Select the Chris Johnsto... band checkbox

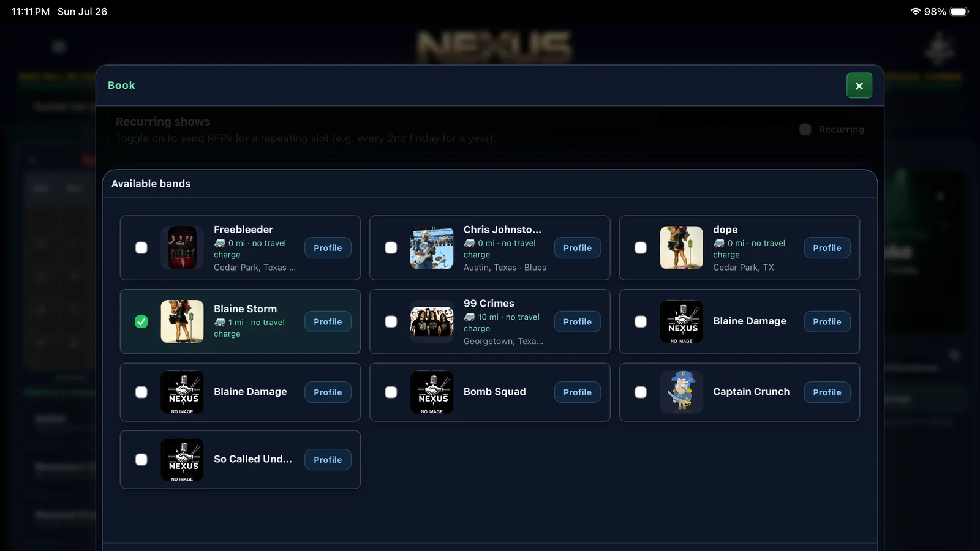pyautogui.click(x=391, y=248)
